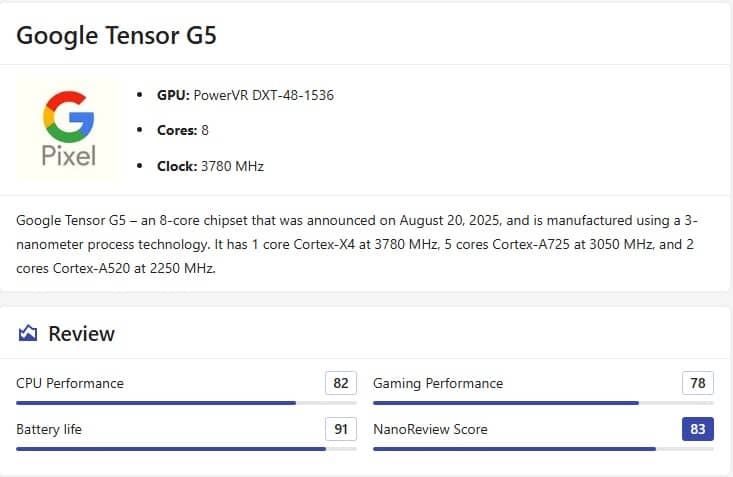Click the Gaming Performance label

coord(438,383)
